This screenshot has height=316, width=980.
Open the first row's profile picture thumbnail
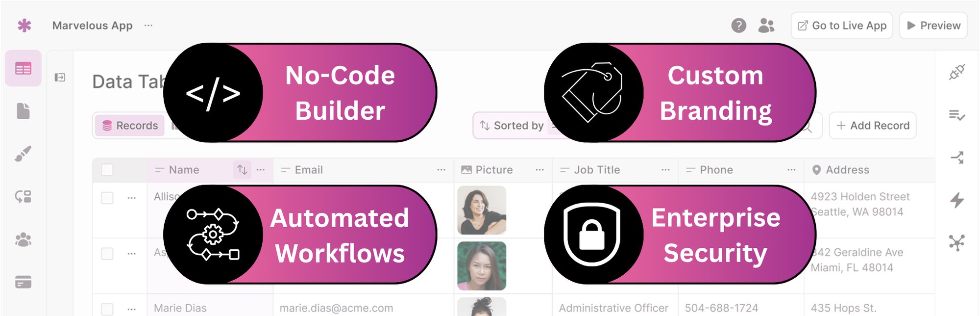[481, 210]
